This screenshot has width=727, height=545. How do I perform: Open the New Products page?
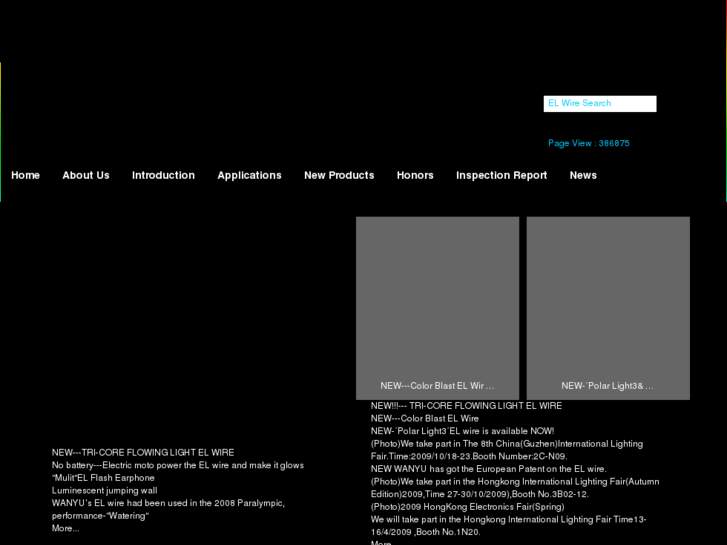(339, 175)
